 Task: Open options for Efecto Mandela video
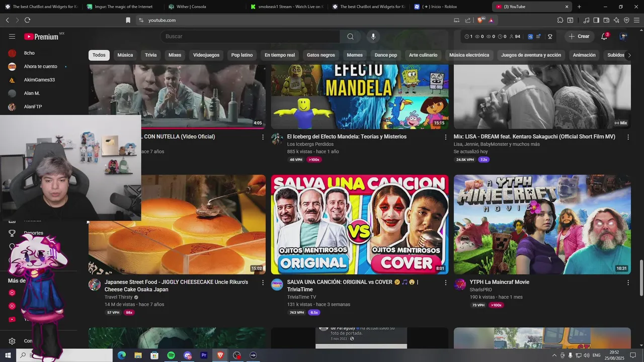(x=445, y=137)
